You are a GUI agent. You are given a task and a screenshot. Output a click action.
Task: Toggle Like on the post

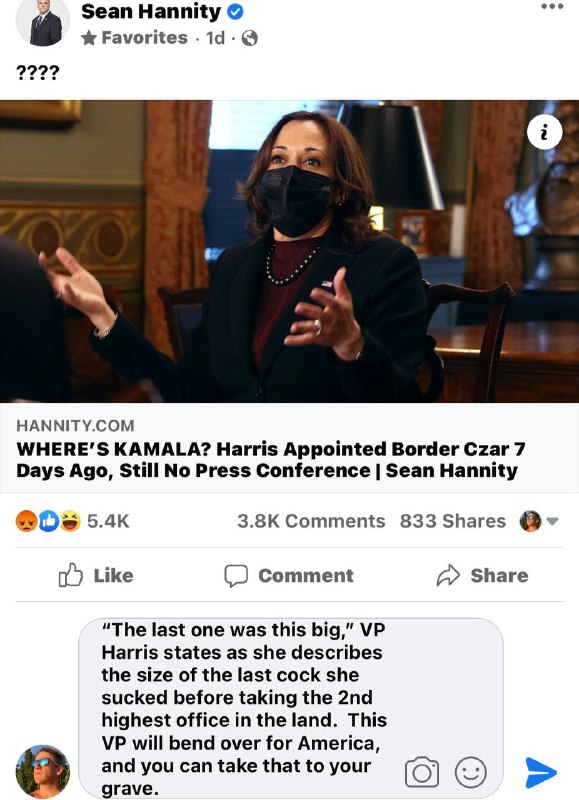click(x=96, y=576)
